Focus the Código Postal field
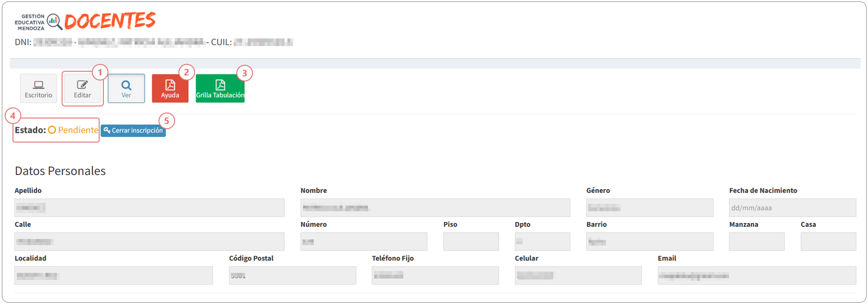 (x=292, y=275)
